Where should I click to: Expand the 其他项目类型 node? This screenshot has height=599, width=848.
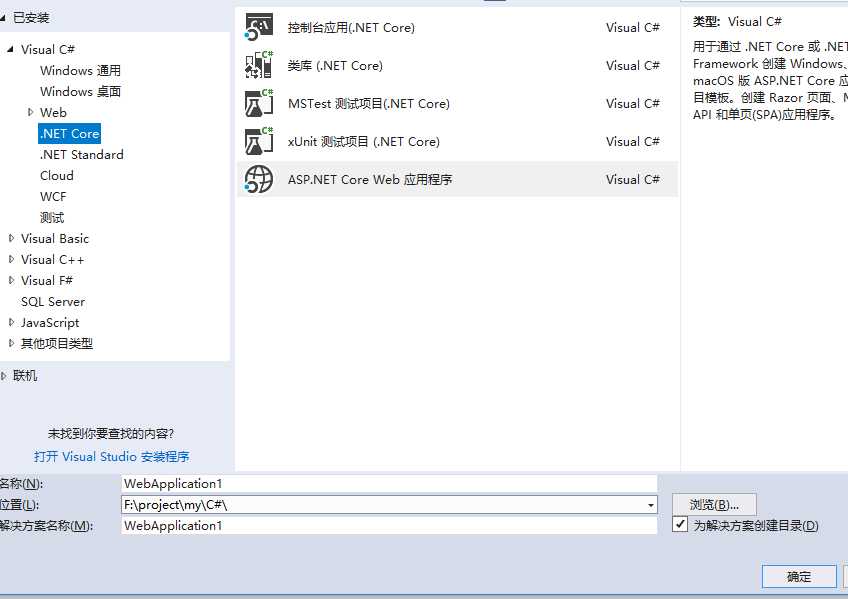coord(11,343)
